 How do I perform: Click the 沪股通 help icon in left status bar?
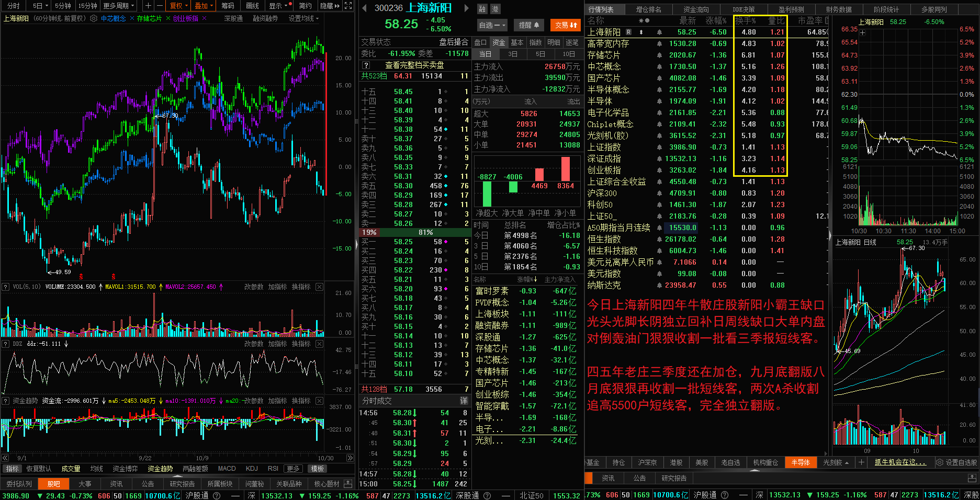tap(216, 495)
